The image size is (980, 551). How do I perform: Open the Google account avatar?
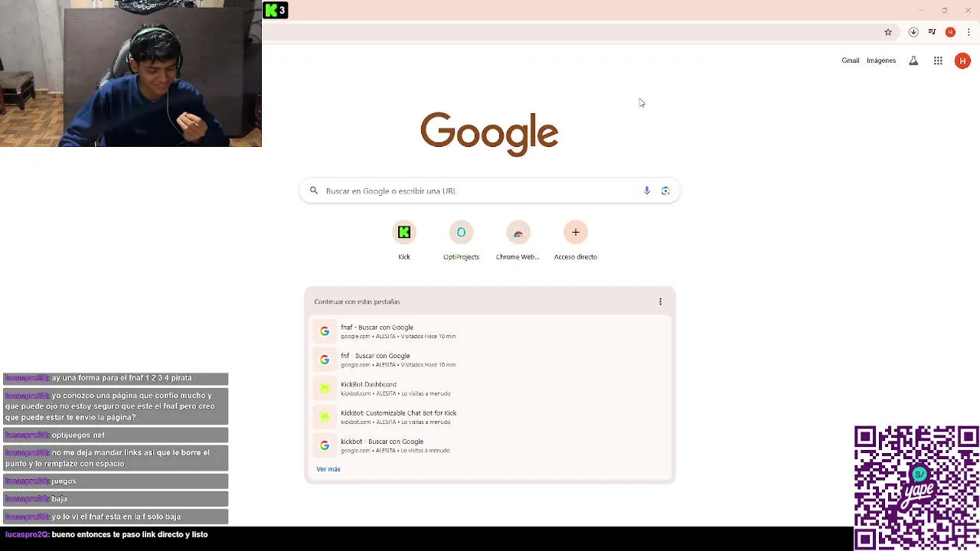click(x=962, y=60)
